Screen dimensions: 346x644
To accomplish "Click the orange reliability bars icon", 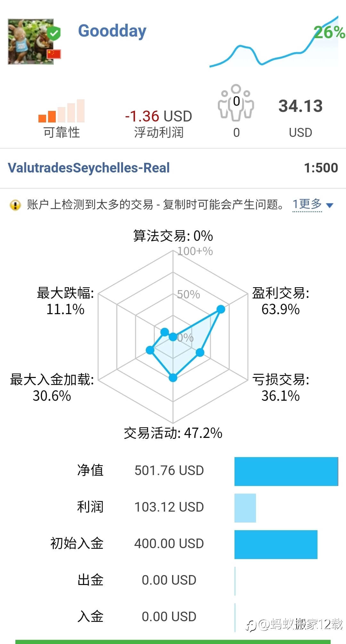I will coord(62,112).
